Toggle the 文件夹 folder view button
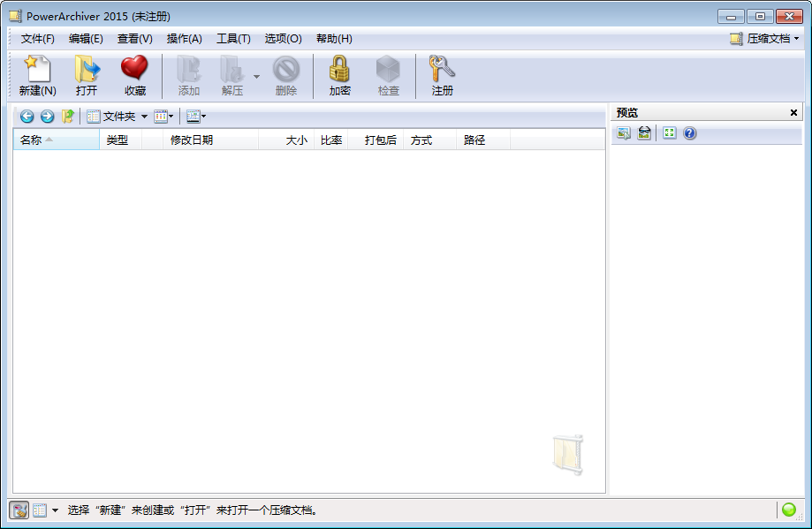The width and height of the screenshot is (812, 529). (x=111, y=117)
